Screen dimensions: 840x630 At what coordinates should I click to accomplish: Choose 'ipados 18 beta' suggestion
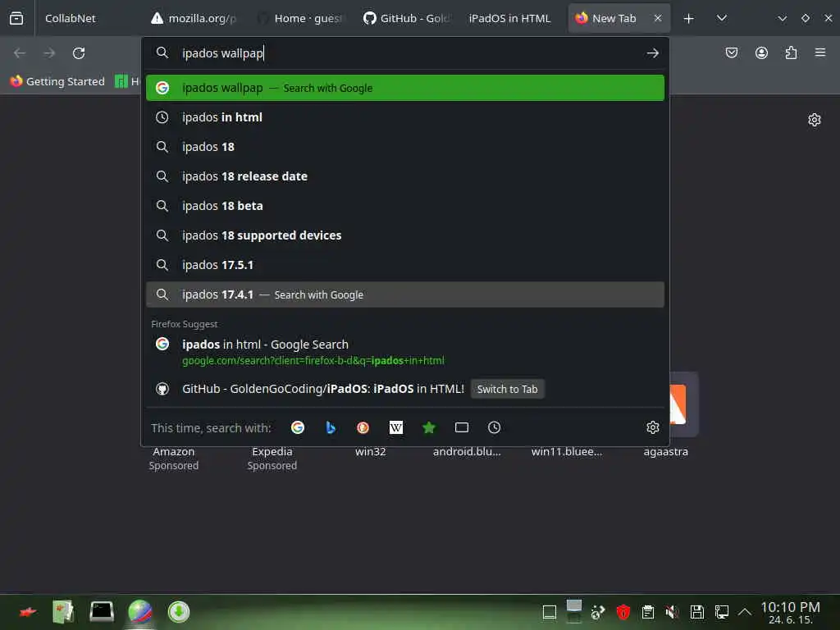[x=405, y=206]
